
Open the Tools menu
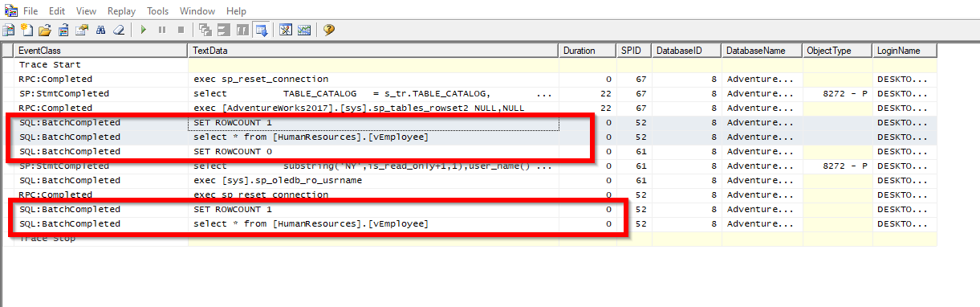[158, 11]
